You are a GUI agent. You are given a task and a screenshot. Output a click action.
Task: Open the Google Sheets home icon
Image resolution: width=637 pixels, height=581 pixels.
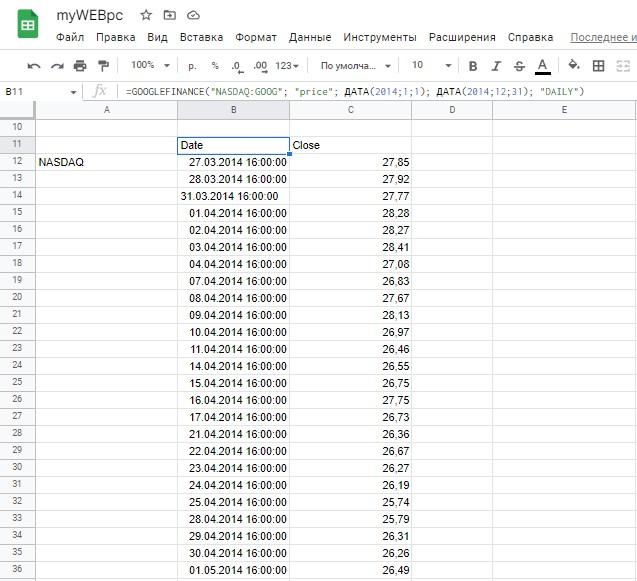click(x=28, y=24)
